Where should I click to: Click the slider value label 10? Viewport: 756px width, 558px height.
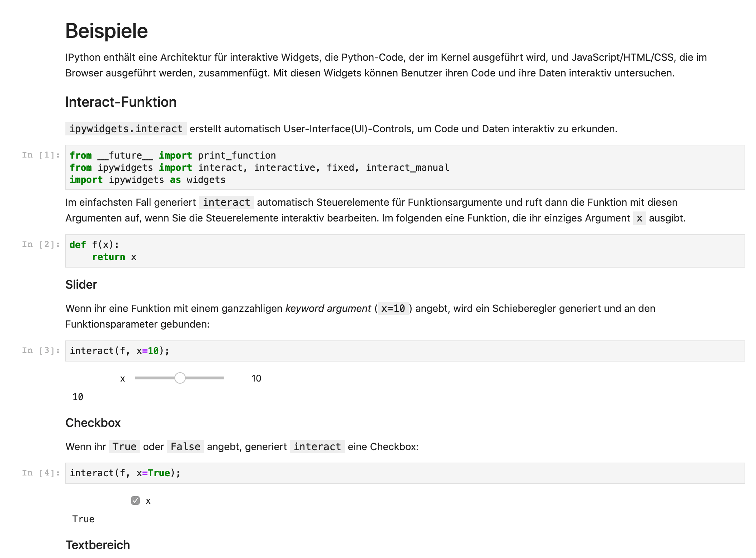point(257,378)
